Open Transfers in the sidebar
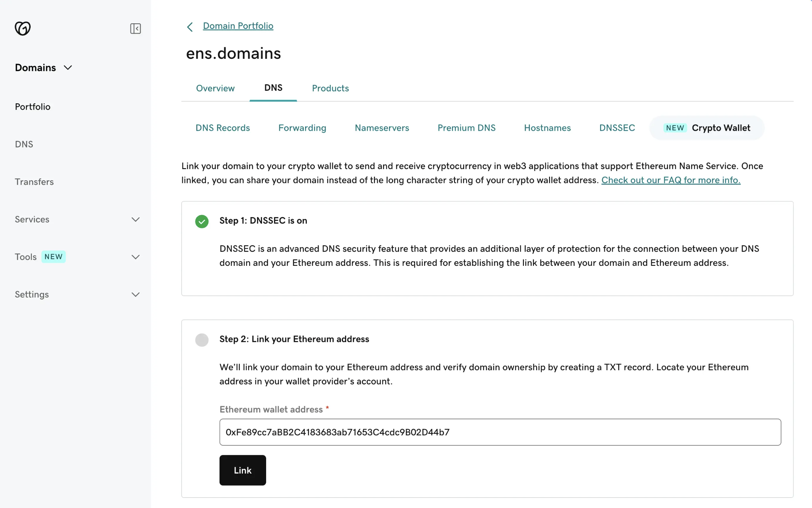Viewport: 812px width, 508px height. [x=34, y=182]
